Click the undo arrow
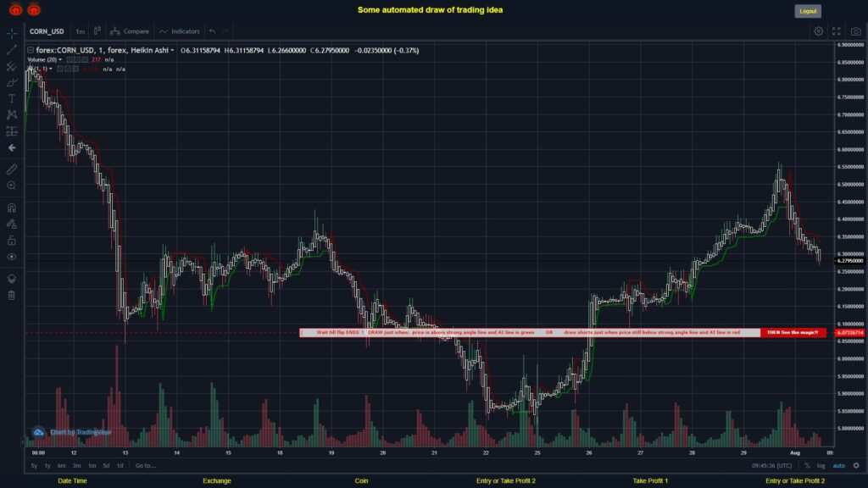868x488 pixels. (x=213, y=31)
